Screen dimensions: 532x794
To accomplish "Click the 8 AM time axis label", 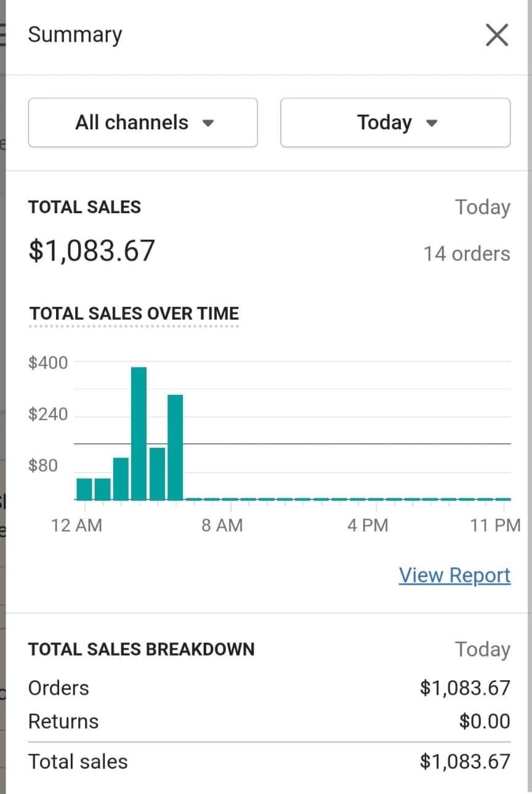I will [x=222, y=525].
